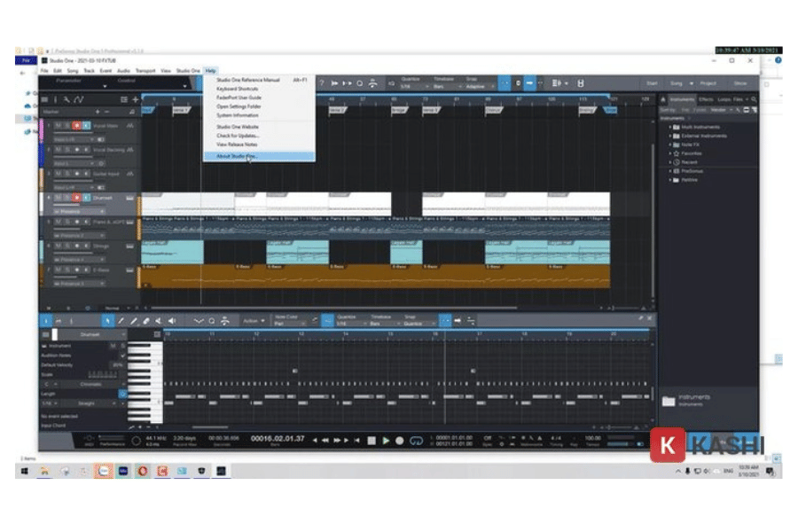
Task: Mute the Vocal Main track
Action: point(58,126)
